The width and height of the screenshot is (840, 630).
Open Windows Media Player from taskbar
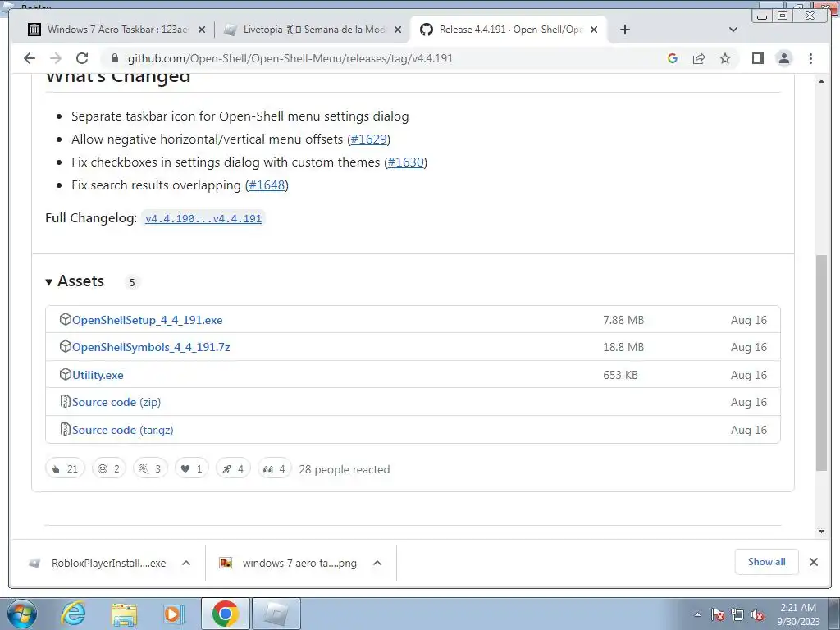coord(173,614)
